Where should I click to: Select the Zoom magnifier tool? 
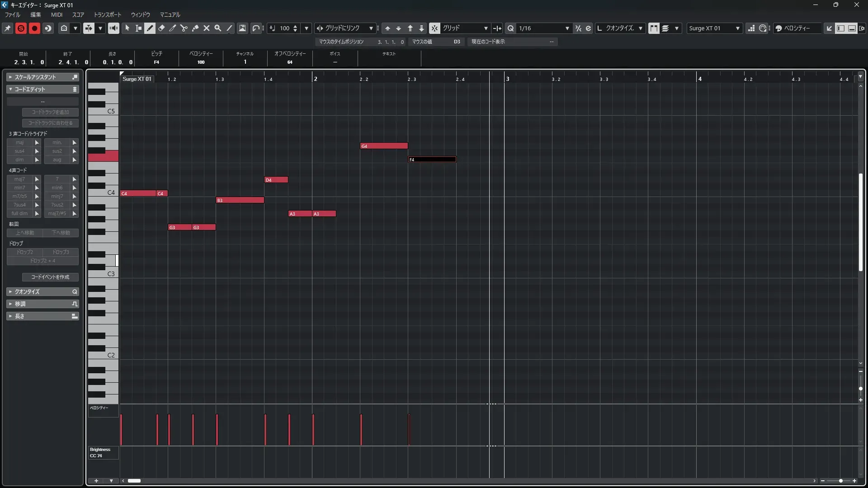pos(218,28)
